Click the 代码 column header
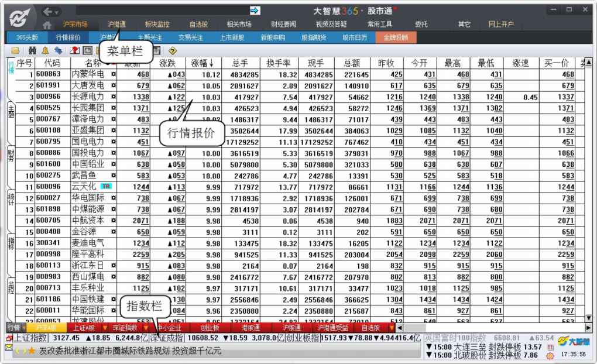 [53, 63]
